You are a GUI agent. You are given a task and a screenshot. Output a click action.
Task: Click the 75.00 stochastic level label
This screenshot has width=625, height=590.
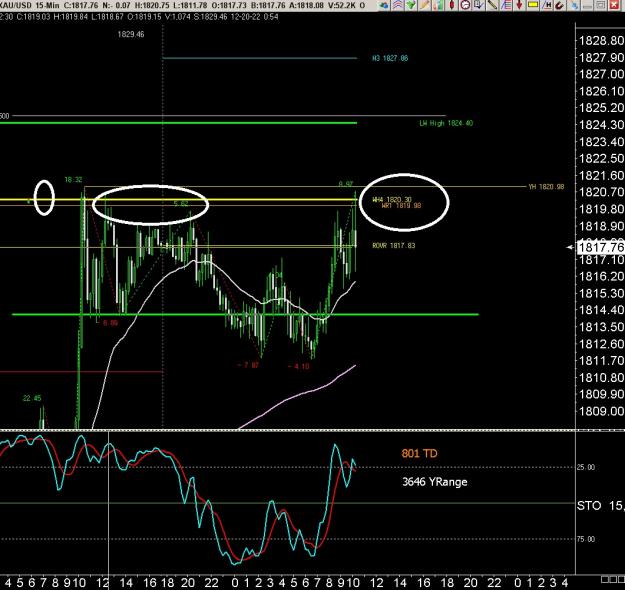[586, 539]
